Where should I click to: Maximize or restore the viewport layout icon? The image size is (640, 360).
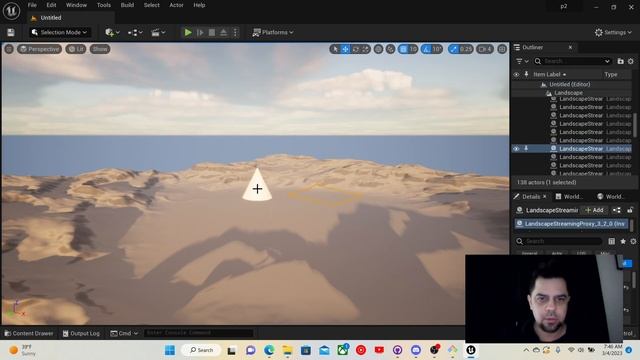[x=502, y=49]
